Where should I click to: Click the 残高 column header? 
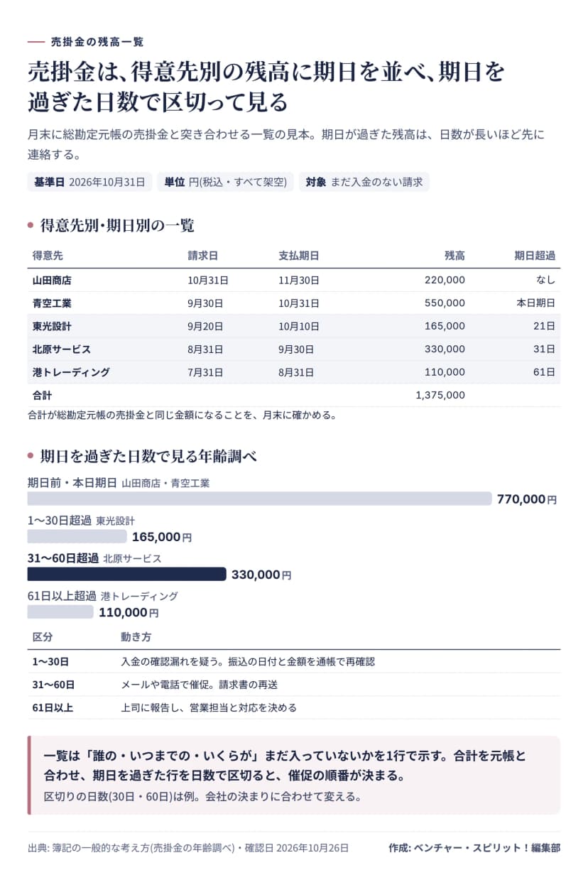[x=454, y=256]
